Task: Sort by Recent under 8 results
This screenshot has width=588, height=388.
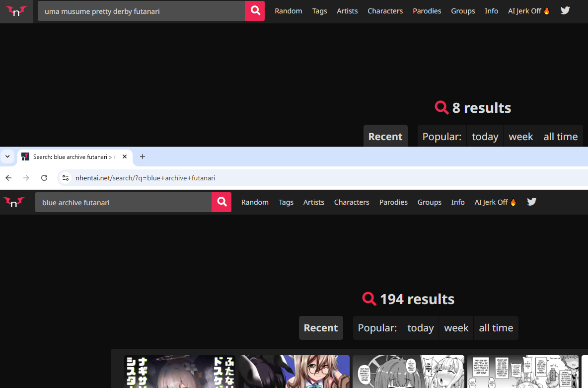Action: coord(385,136)
